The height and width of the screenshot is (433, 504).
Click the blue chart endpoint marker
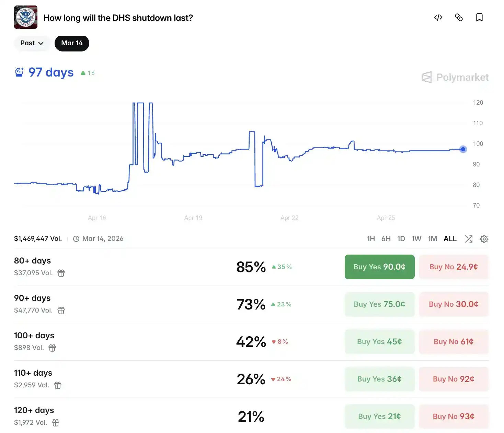[x=463, y=149]
